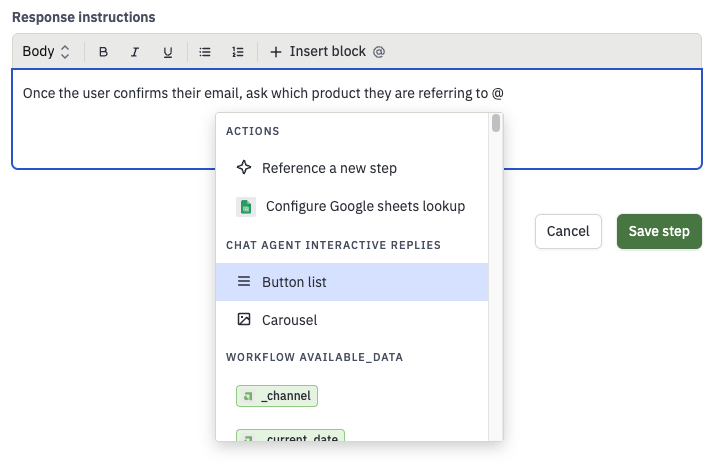
Task: Insert a numbered list
Action: pyautogui.click(x=237, y=52)
